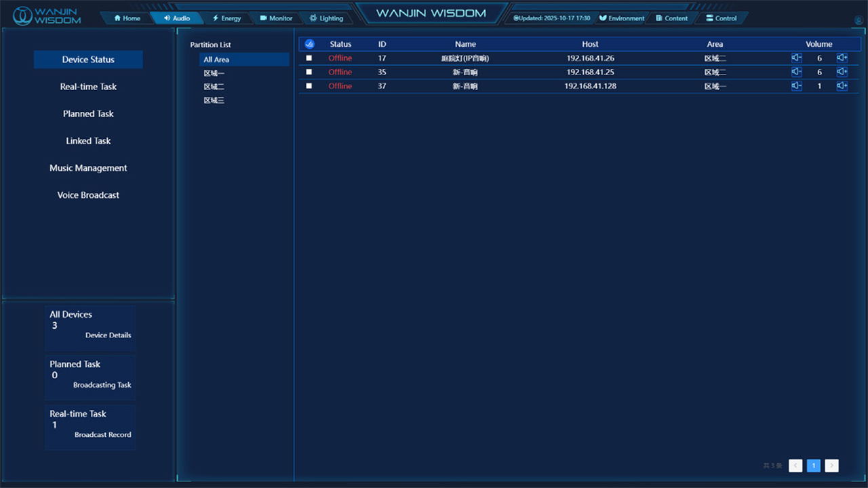This screenshot has height=488, width=868.
Task: Click the select-all icon in table header
Action: [x=309, y=44]
